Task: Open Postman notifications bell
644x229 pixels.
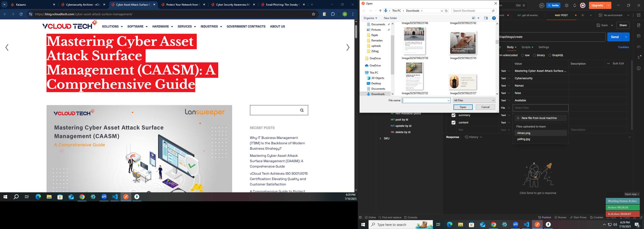Action: [x=574, y=5]
